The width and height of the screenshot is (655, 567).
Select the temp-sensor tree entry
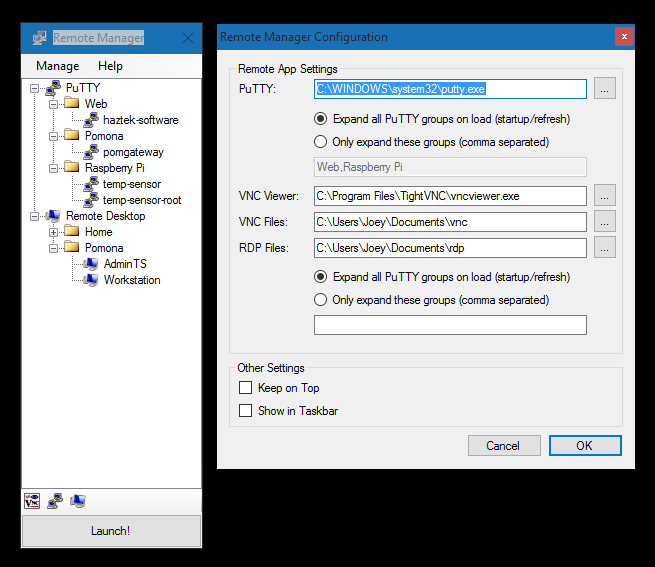pyautogui.click(x=132, y=184)
